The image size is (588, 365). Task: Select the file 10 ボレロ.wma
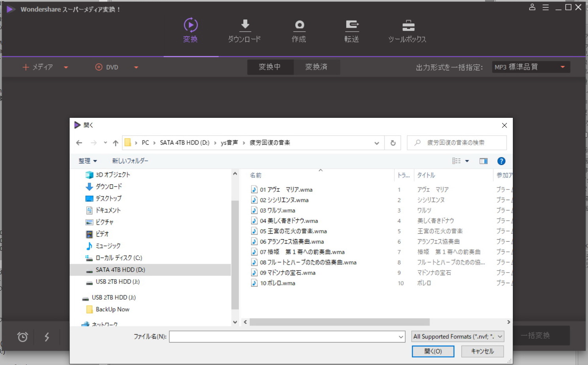point(277,283)
